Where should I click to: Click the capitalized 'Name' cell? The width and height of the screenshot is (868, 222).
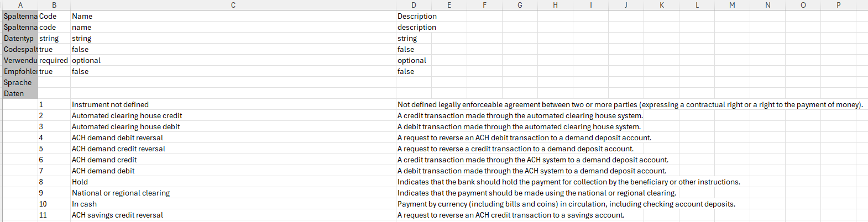pos(233,16)
